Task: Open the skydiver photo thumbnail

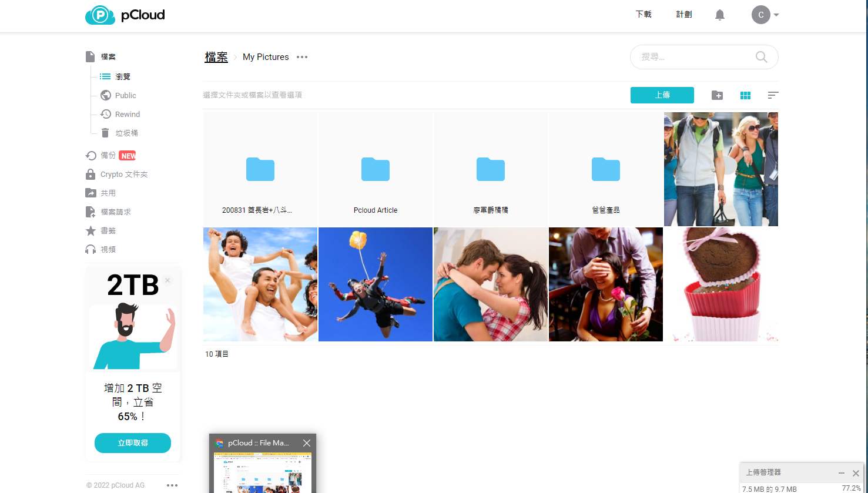Action: pyautogui.click(x=376, y=284)
